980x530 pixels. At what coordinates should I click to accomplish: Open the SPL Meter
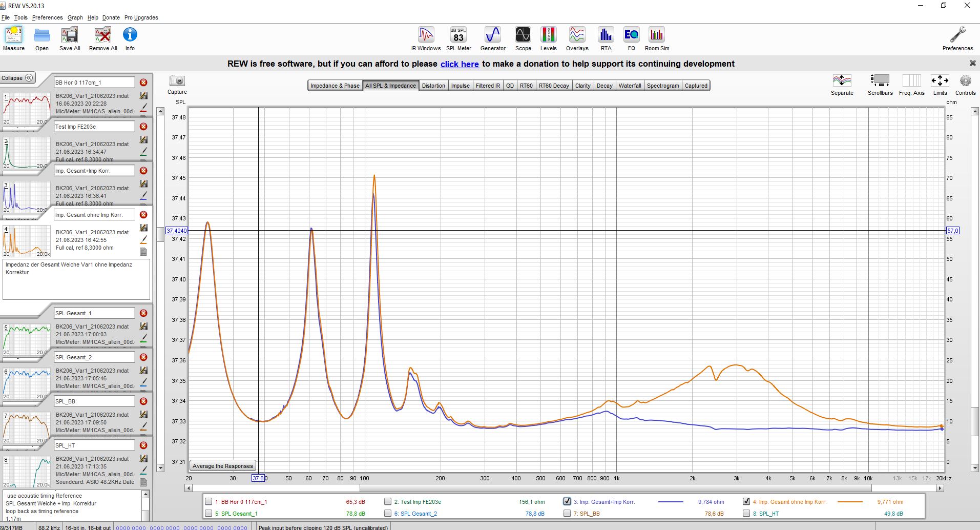coord(458,39)
